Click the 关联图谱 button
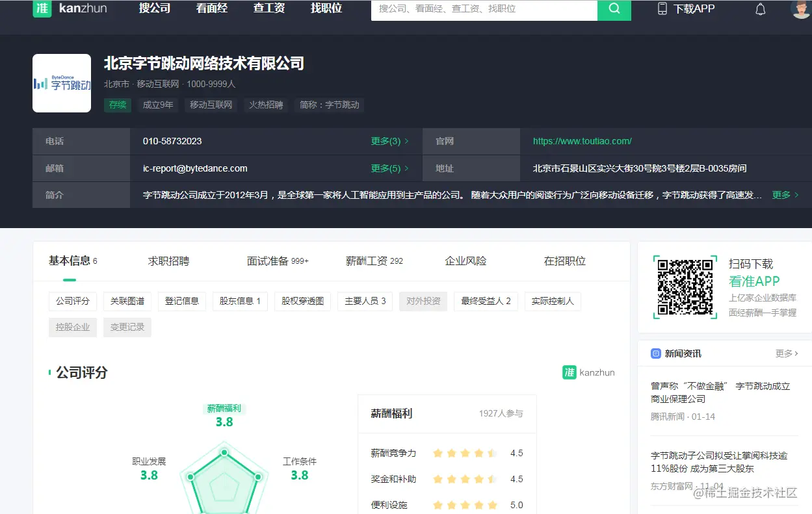Image resolution: width=812 pixels, height=514 pixels. 127,302
